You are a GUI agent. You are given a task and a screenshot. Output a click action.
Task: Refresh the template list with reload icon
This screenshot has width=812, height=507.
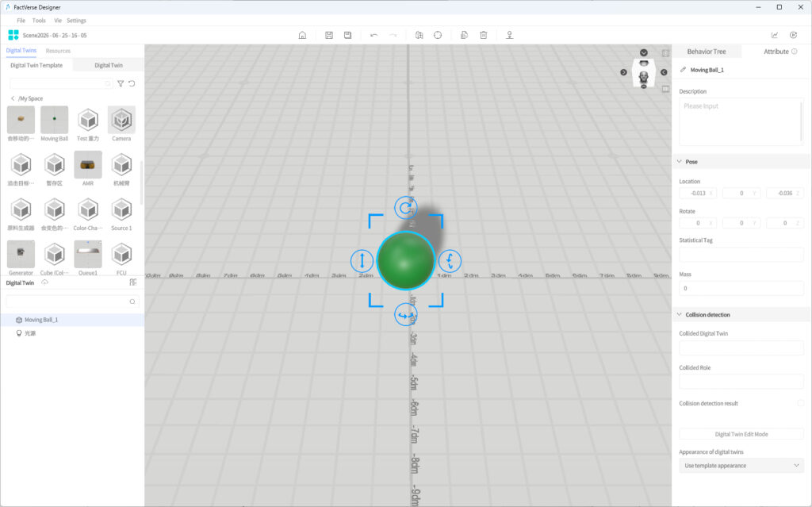click(132, 83)
